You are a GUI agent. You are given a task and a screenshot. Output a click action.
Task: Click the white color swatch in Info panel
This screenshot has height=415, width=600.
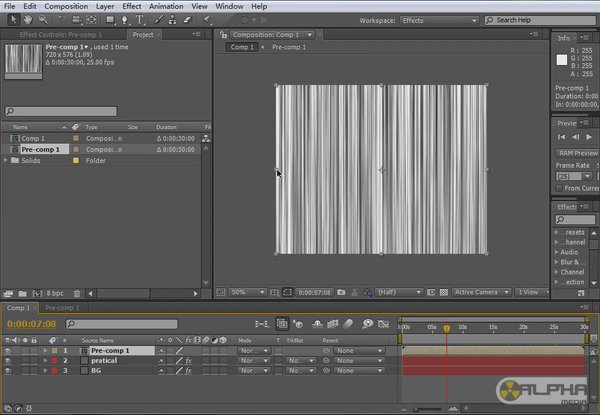coord(562,61)
